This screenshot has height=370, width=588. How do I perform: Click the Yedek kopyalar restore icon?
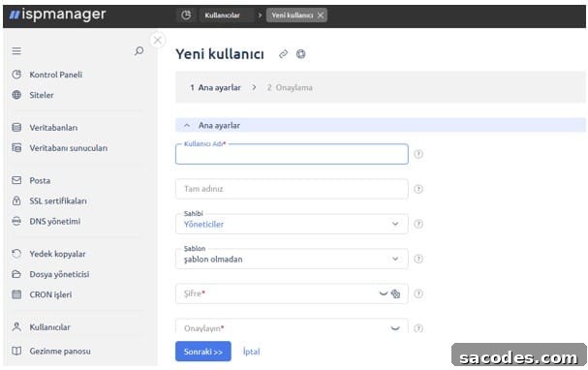tap(16, 254)
